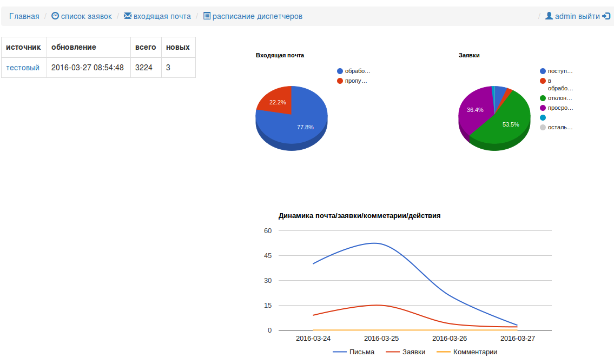Click the envelope icon for 'входящая почта'
Image resolution: width=614 pixels, height=364 pixels.
coord(128,16)
